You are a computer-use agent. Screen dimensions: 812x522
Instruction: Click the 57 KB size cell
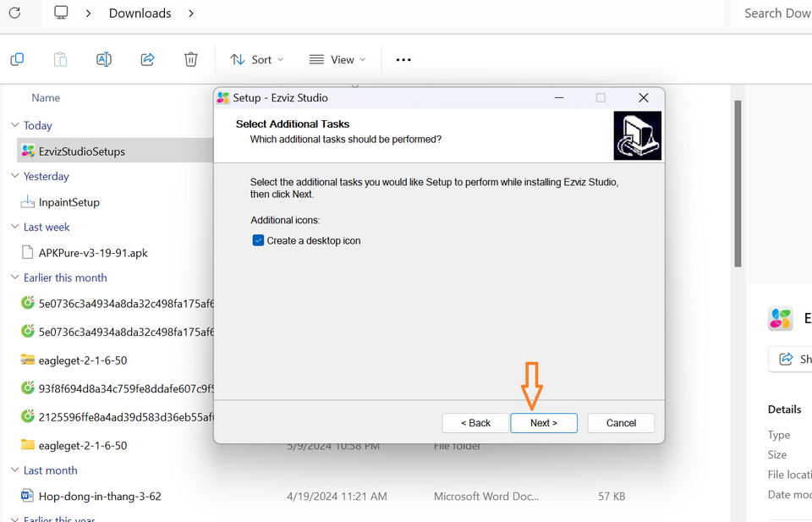612,496
